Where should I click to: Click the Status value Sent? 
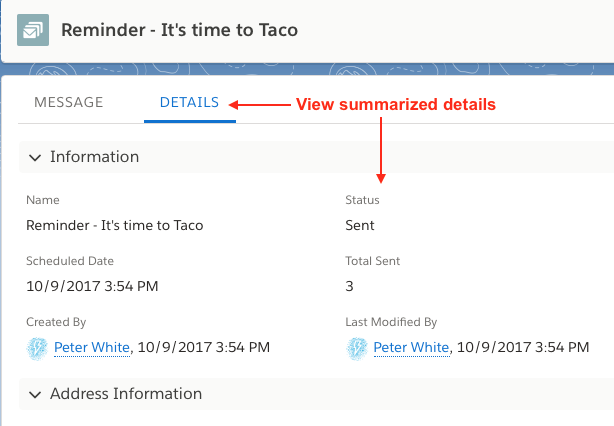click(360, 226)
